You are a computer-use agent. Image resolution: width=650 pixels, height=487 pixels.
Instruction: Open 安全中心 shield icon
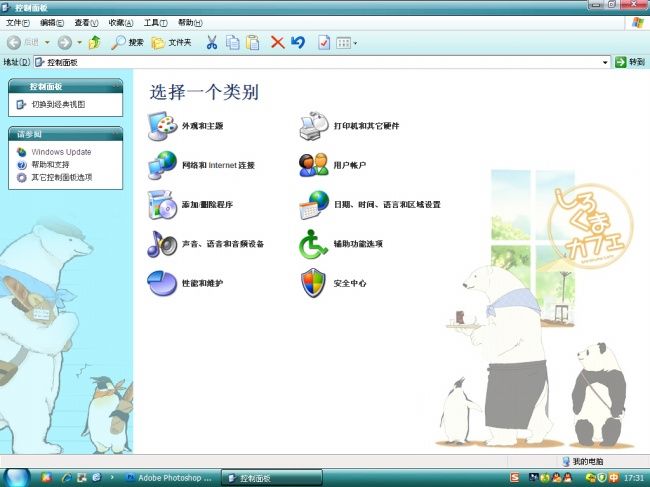pos(314,283)
